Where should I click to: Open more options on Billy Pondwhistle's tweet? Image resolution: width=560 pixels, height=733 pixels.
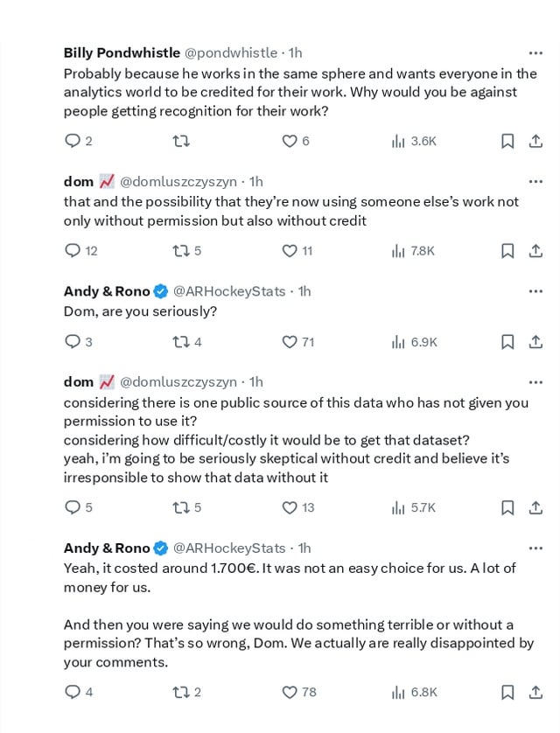pos(535,53)
